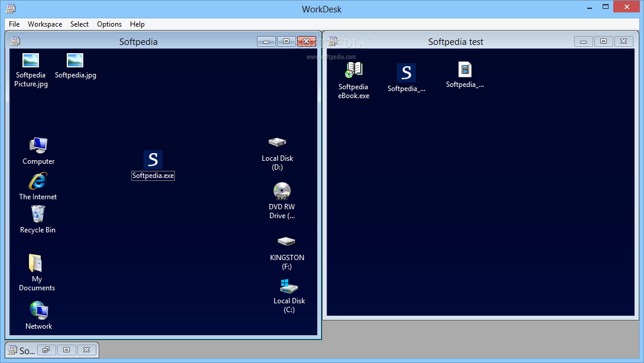Image resolution: width=644 pixels, height=363 pixels.
Task: Maximize the Softpedia test window
Action: (603, 41)
